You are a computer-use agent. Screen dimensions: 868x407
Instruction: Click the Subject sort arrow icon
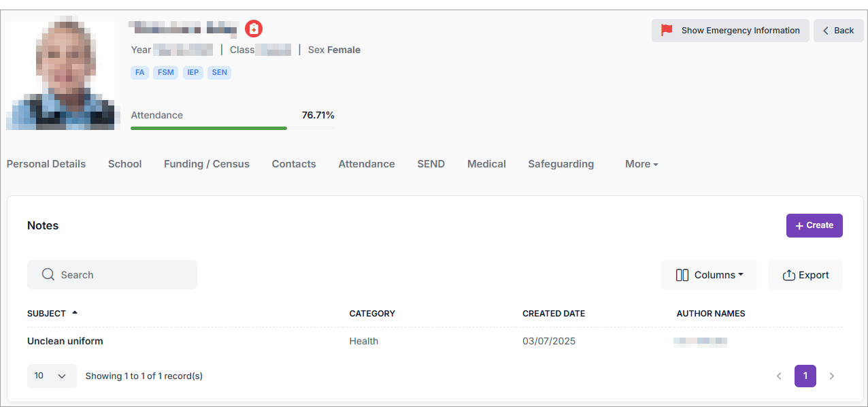coord(75,312)
